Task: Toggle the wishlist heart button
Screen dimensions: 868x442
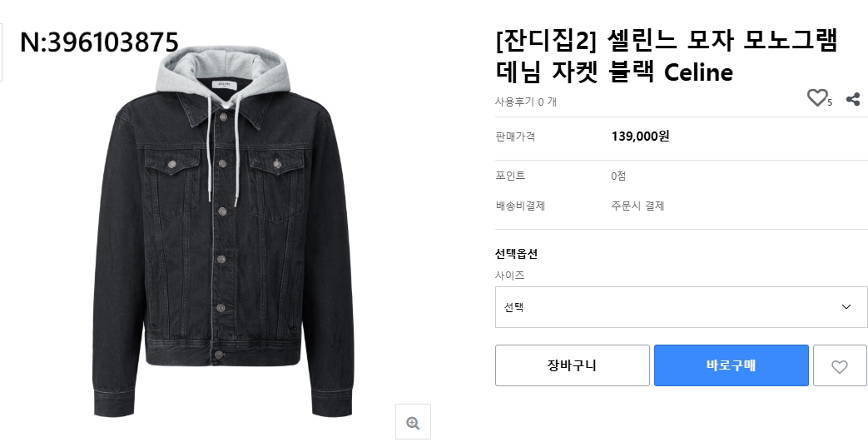Action: pos(839,366)
